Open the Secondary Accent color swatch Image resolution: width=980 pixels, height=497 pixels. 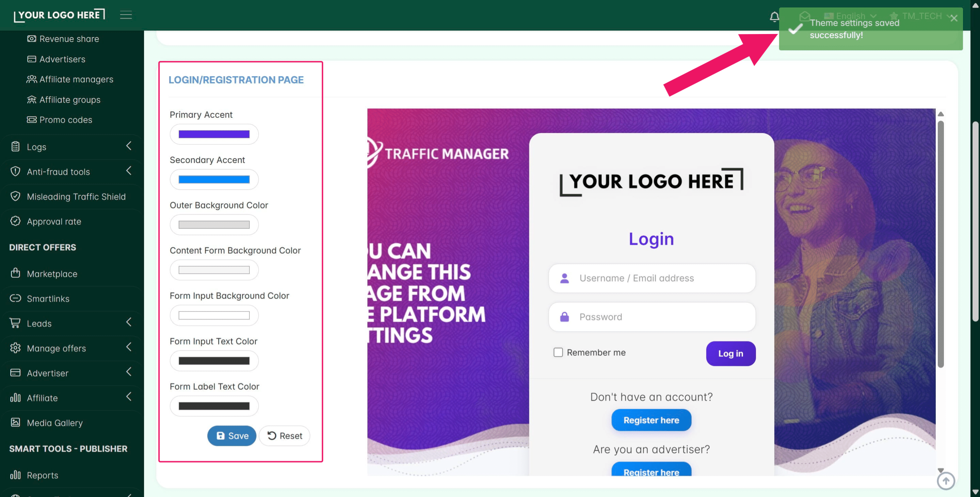[214, 180]
